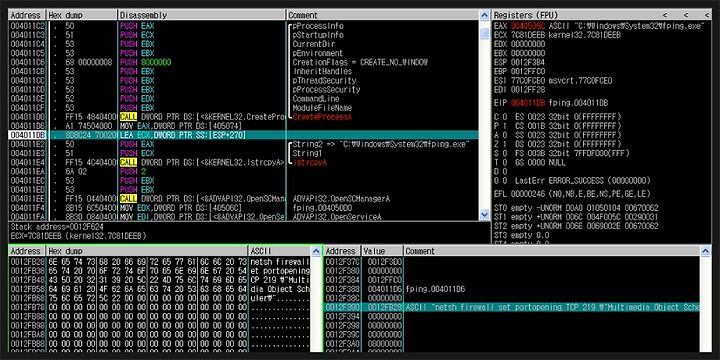Select the highlighted stack row 0012F390
720x360 pixels.
click(x=512, y=307)
